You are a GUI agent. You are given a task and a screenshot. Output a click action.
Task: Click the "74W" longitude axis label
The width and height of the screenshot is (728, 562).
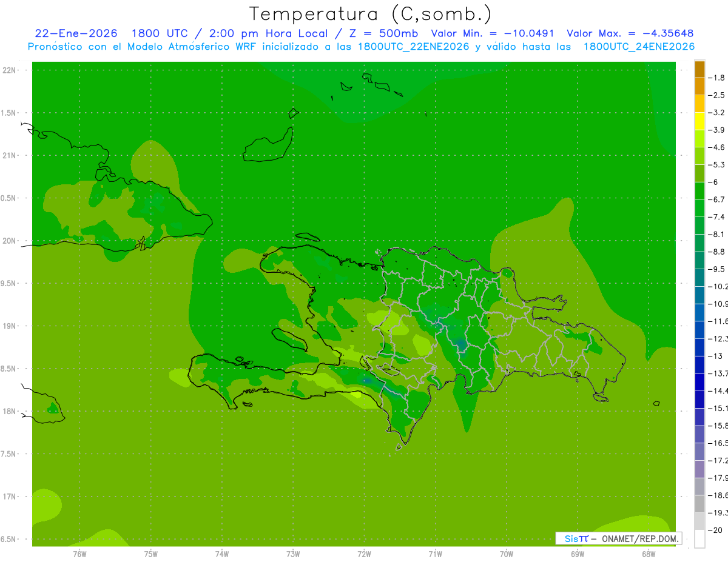(222, 554)
